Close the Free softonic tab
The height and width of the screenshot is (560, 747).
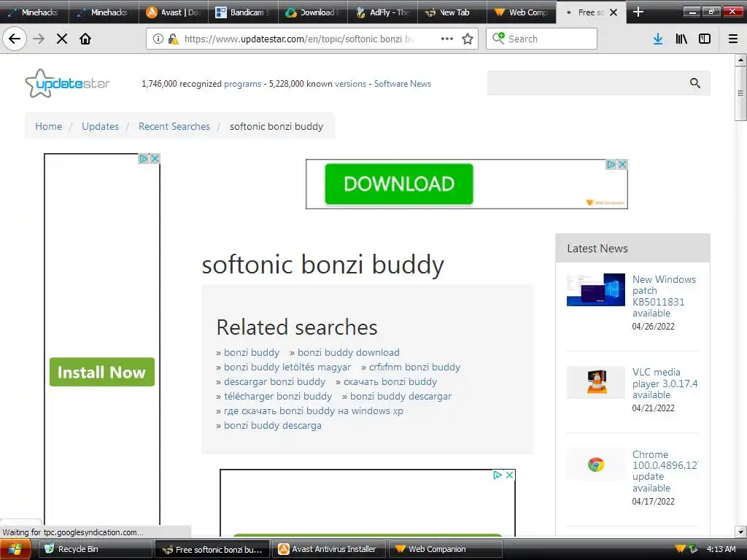tap(614, 12)
